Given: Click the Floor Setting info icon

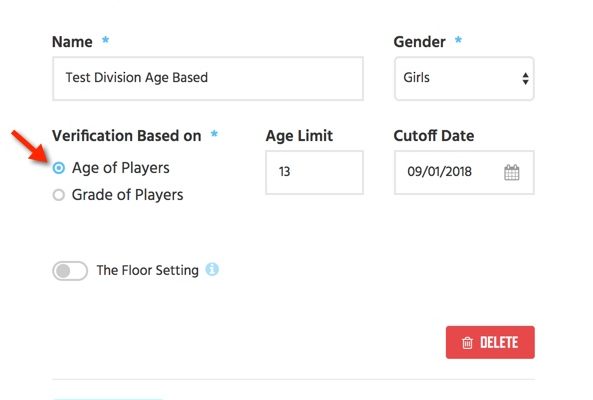Looking at the screenshot, I should tap(212, 270).
